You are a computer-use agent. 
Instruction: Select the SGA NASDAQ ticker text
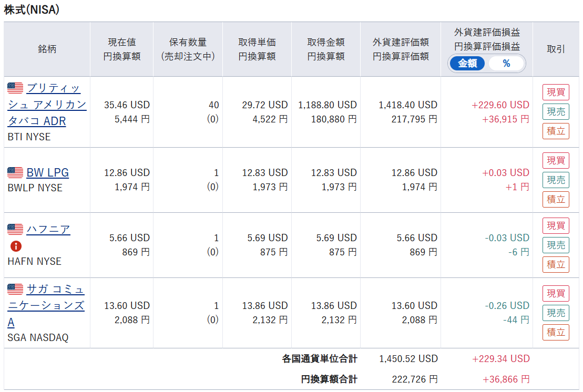point(38,337)
